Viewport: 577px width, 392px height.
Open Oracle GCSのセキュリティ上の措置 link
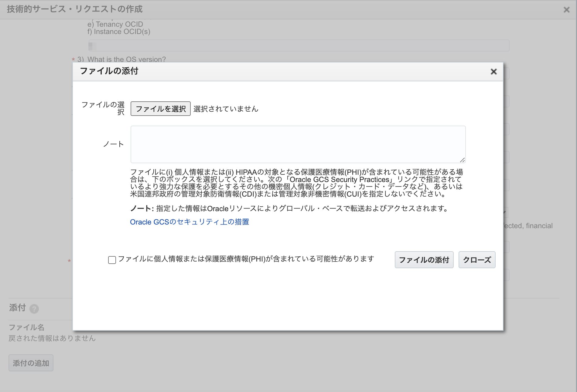[x=189, y=222]
